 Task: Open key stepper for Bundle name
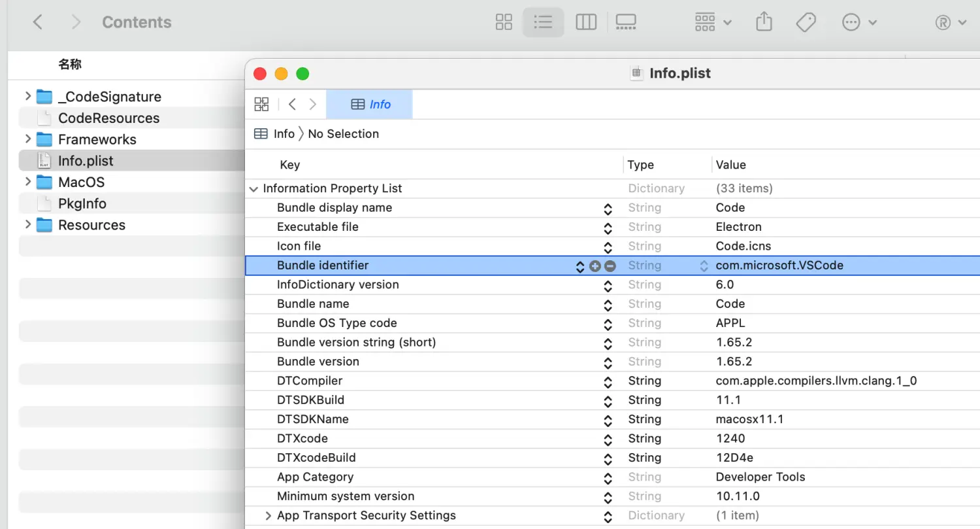[608, 305]
